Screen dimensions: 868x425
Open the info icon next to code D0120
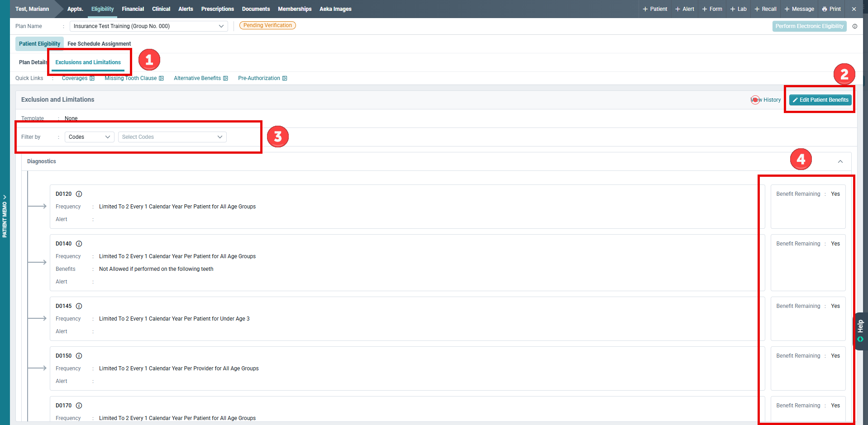coord(79,194)
